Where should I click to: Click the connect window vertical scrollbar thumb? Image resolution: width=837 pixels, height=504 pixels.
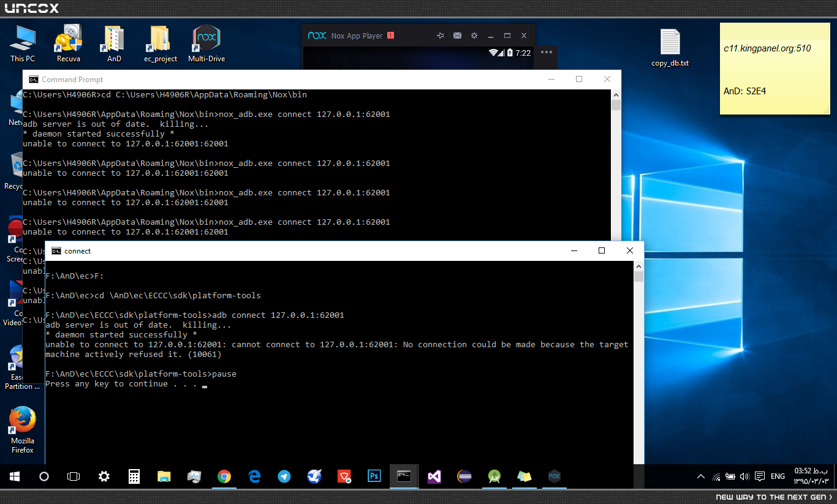[638, 277]
